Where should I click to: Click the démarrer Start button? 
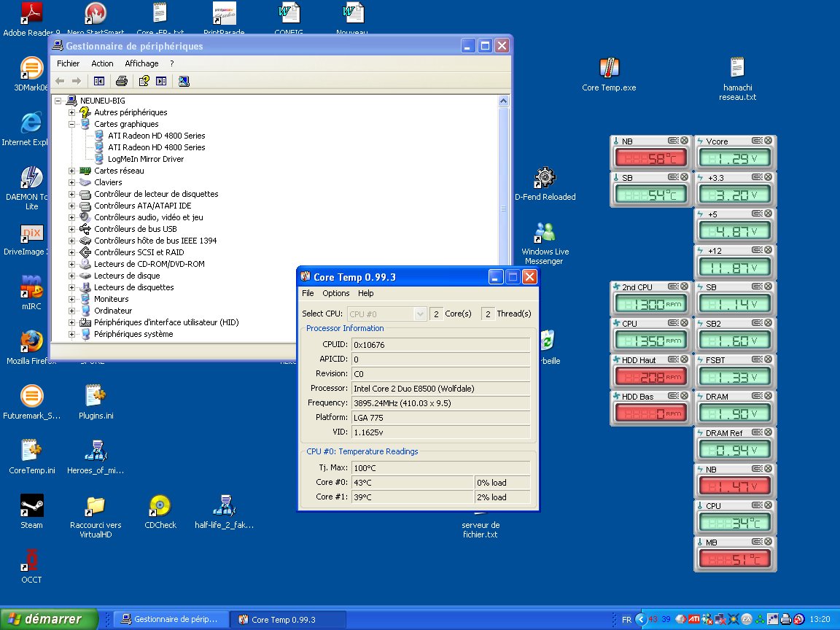click(x=50, y=619)
